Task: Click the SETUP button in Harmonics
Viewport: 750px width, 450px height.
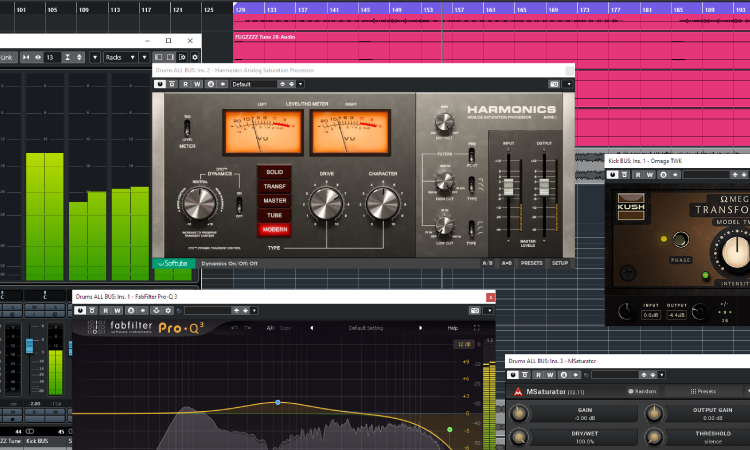Action: (x=560, y=263)
